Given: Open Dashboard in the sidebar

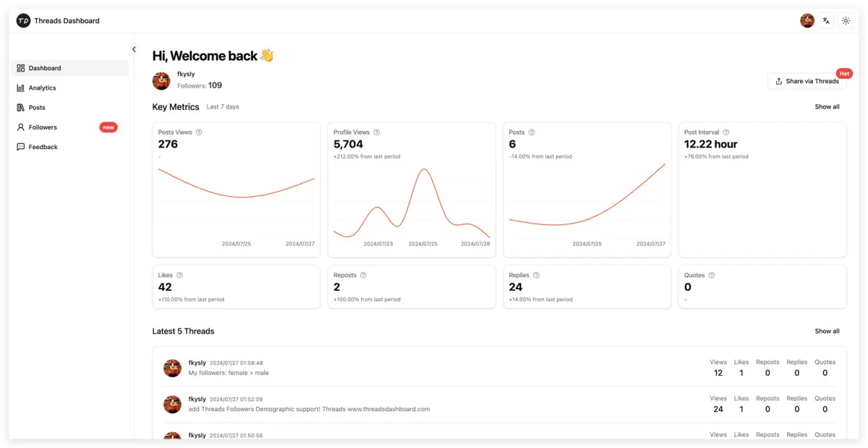Looking at the screenshot, I should [71, 68].
